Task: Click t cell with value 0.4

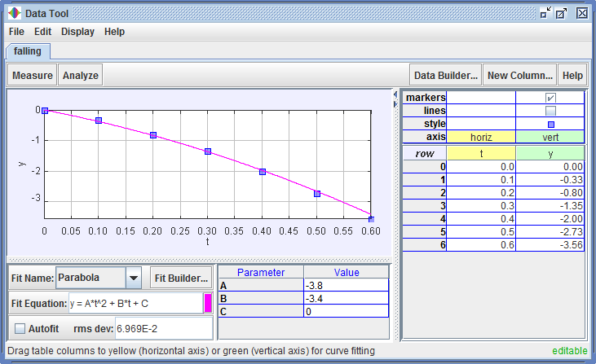Action: pyautogui.click(x=481, y=218)
